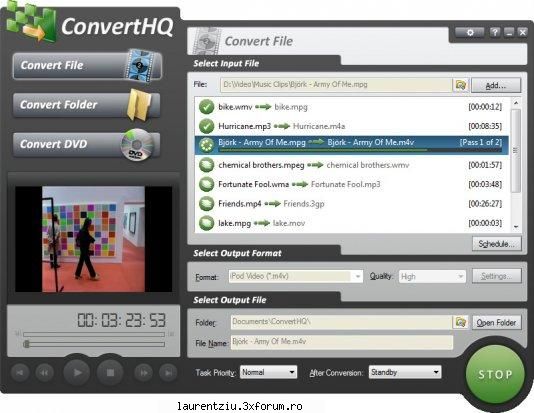Click the pending status icon for Friends.mp4
The image size is (534, 413).
coord(206,204)
